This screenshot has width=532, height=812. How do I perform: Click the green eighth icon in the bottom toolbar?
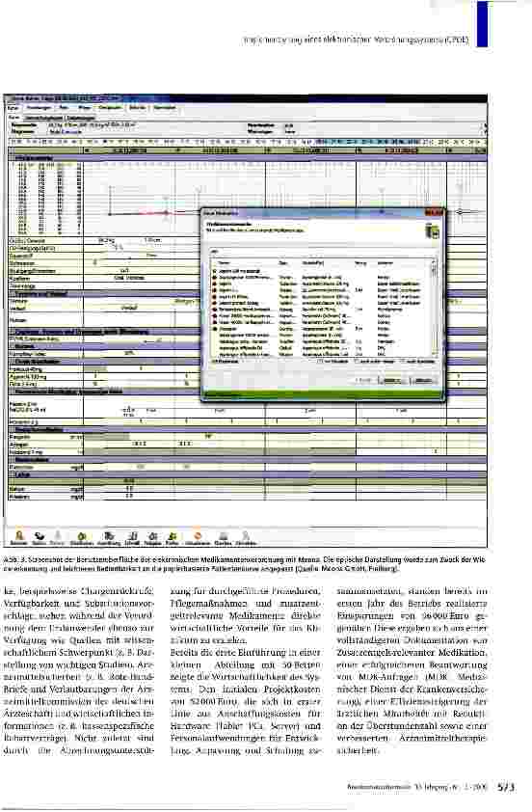173,536
